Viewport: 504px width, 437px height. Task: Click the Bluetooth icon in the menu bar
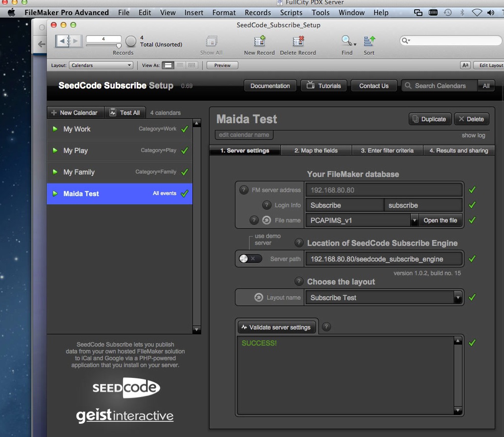(x=462, y=13)
